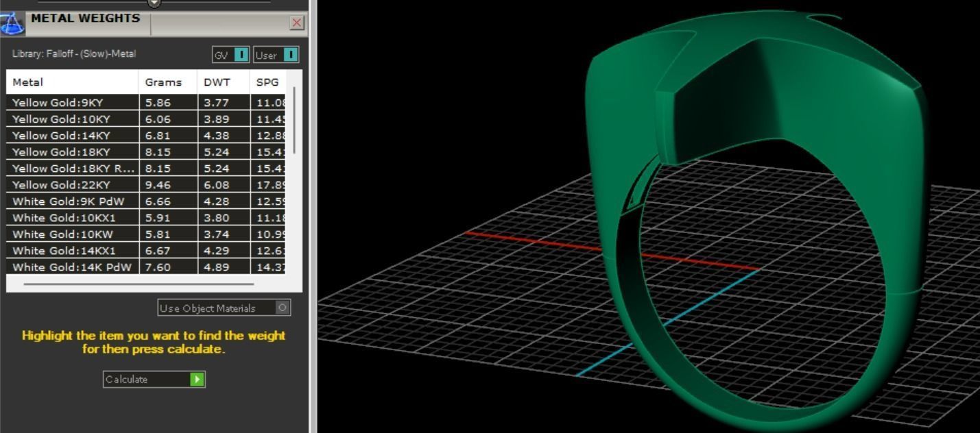Image resolution: width=980 pixels, height=433 pixels.
Task: Click the Grams column header
Action: 168,82
